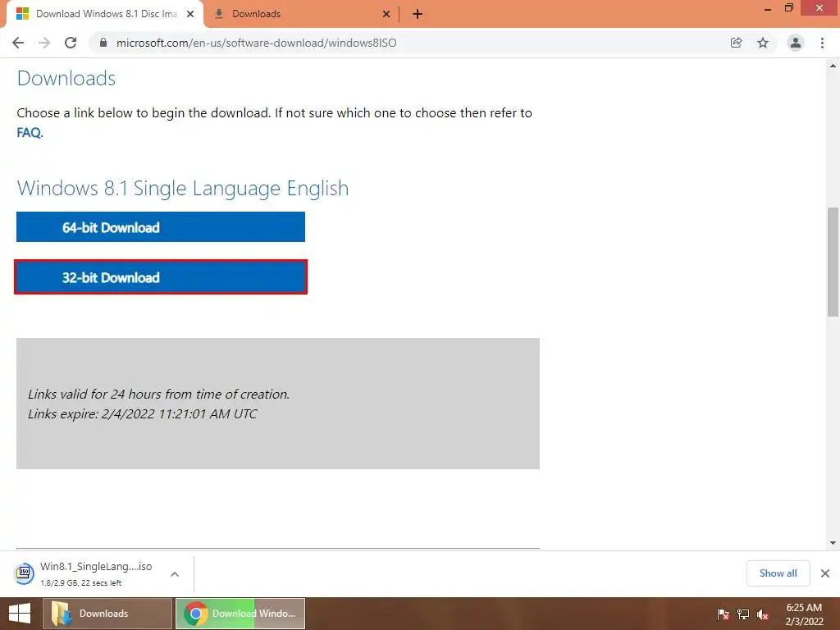
Task: Start the 32-bit Download
Action: point(161,277)
